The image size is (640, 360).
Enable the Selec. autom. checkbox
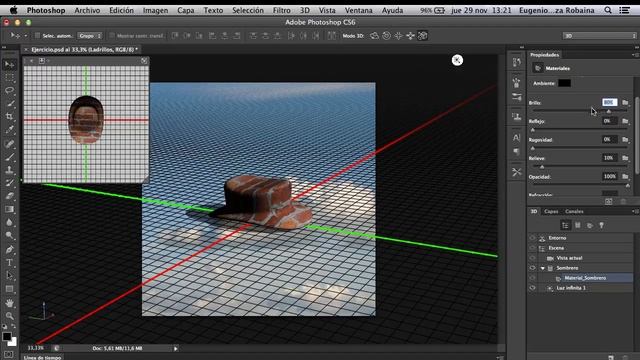[38, 36]
